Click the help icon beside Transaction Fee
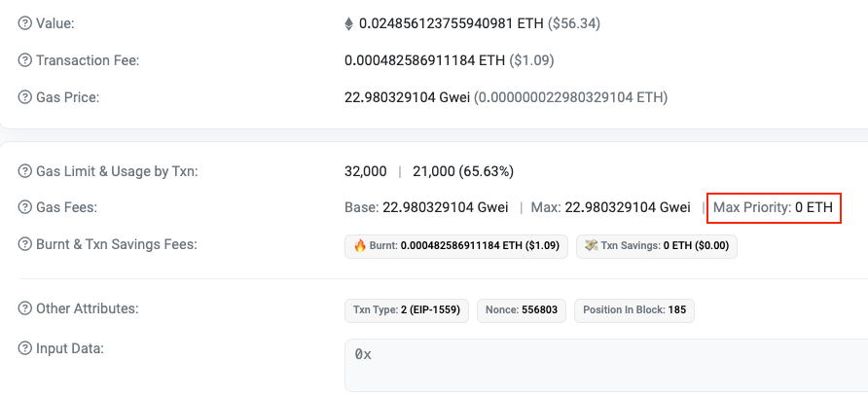868x397 pixels. click(25, 60)
